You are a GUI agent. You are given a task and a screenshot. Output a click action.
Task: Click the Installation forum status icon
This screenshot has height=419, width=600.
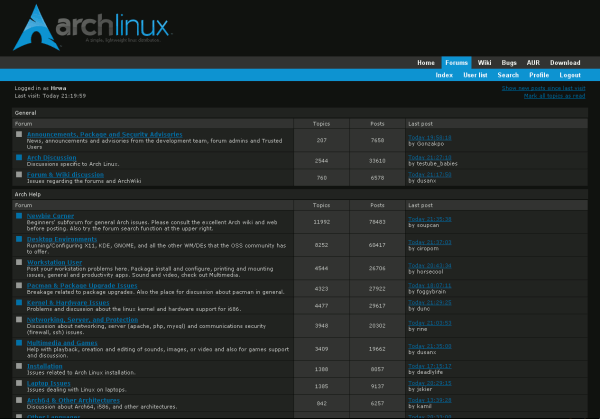point(19,366)
